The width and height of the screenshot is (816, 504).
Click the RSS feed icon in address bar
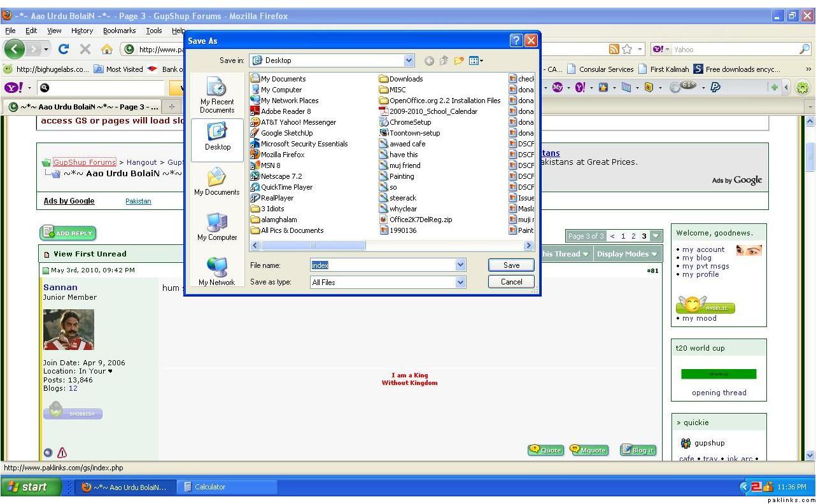(x=614, y=49)
